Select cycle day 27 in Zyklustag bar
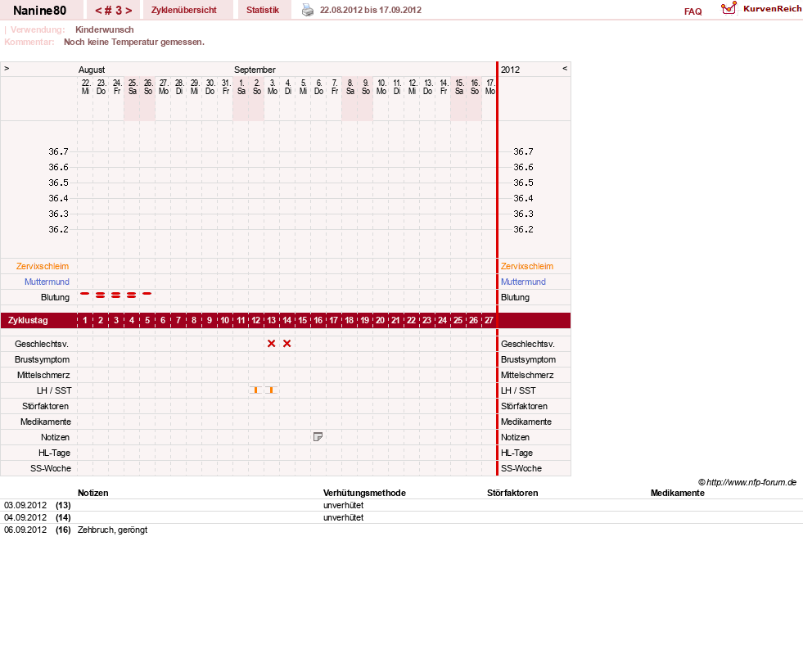 point(489,320)
